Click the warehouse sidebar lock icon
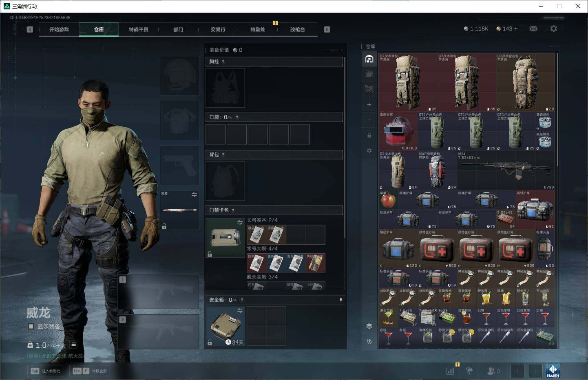This screenshot has width=588, height=380. [x=369, y=135]
